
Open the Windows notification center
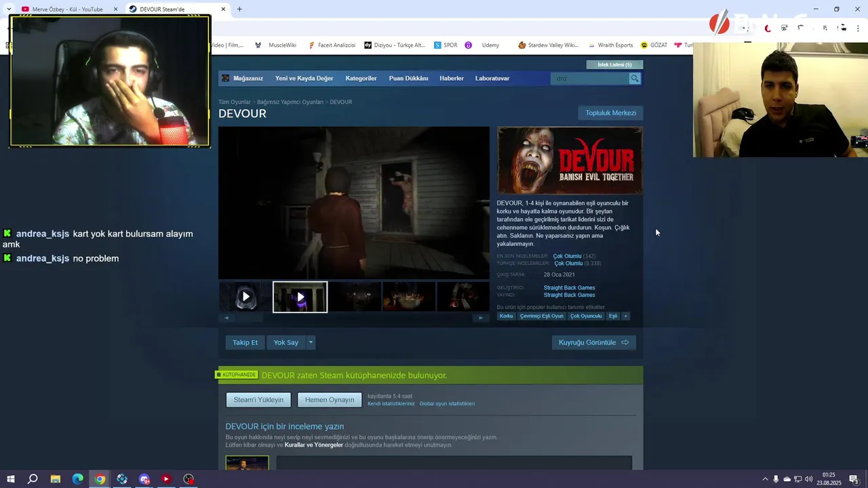click(854, 479)
